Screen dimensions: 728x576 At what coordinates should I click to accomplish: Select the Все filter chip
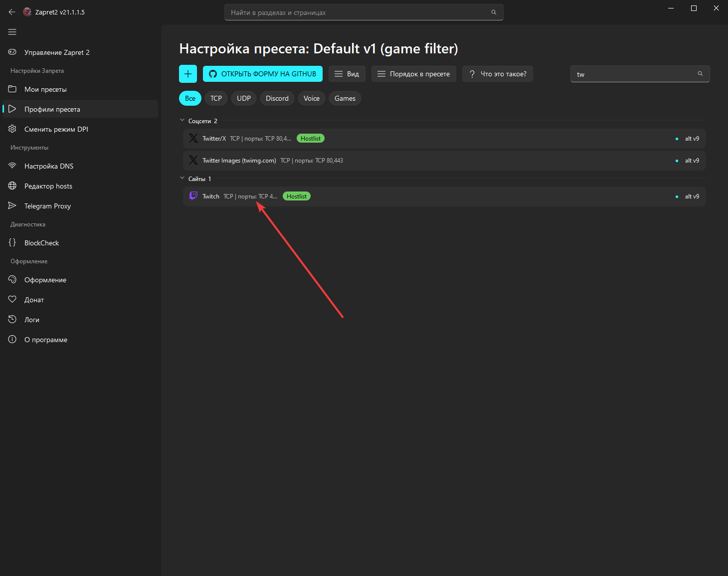190,98
